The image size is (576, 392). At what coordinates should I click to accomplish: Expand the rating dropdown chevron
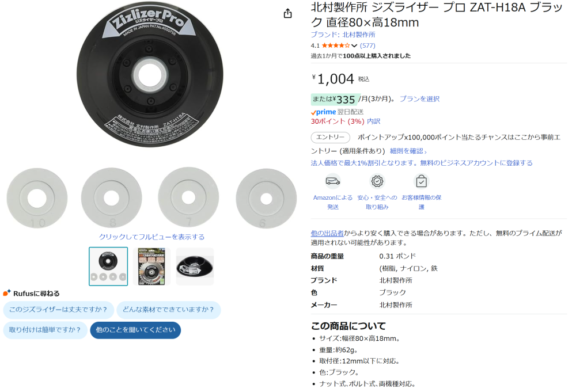click(354, 46)
